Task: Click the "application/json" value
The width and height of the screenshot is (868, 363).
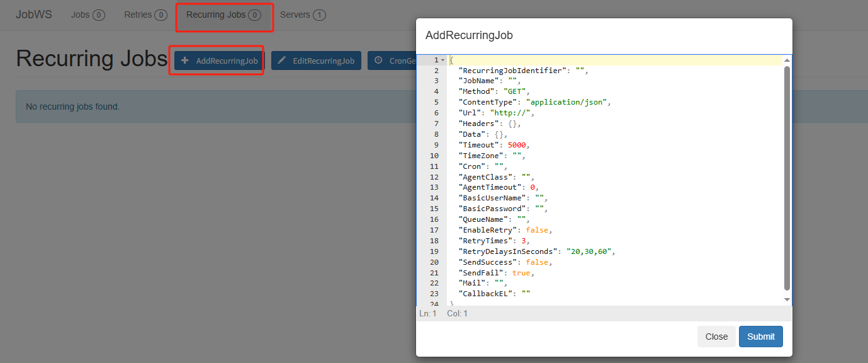Action: click(566, 102)
